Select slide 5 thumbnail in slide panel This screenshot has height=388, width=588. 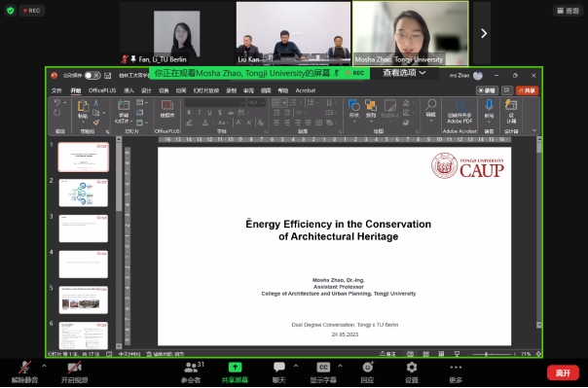pyautogui.click(x=84, y=300)
